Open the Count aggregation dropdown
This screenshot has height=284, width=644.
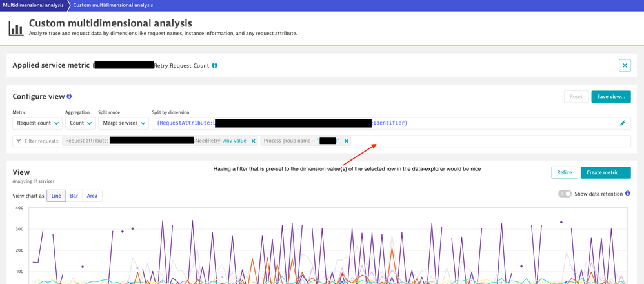pos(80,123)
